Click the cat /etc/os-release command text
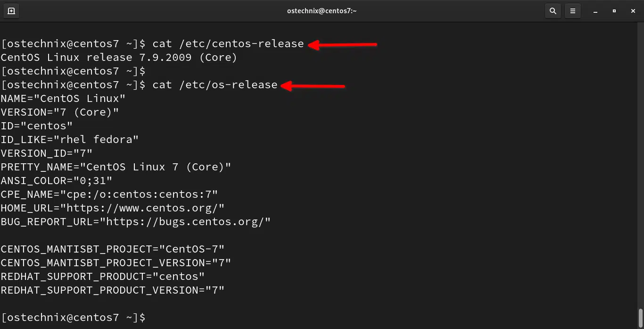644x329 pixels. [215, 84]
